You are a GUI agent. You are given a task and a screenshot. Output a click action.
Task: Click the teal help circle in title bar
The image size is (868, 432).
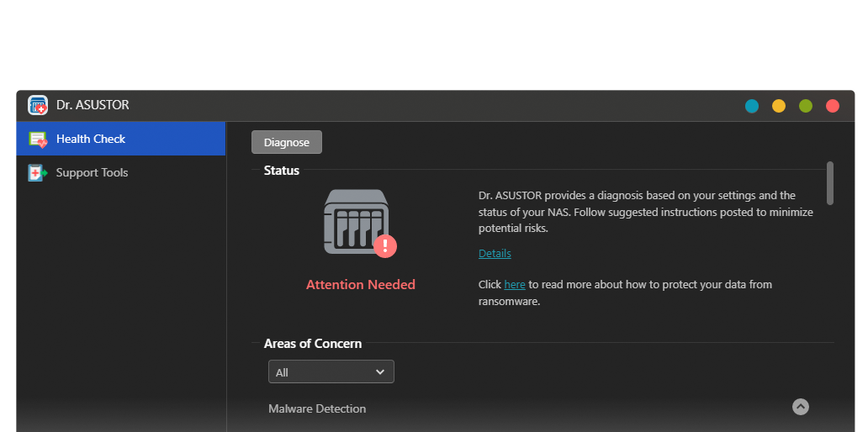752,106
